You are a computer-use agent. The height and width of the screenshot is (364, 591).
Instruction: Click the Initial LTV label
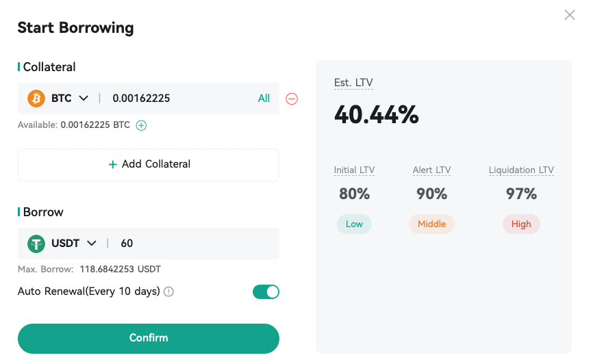354,170
